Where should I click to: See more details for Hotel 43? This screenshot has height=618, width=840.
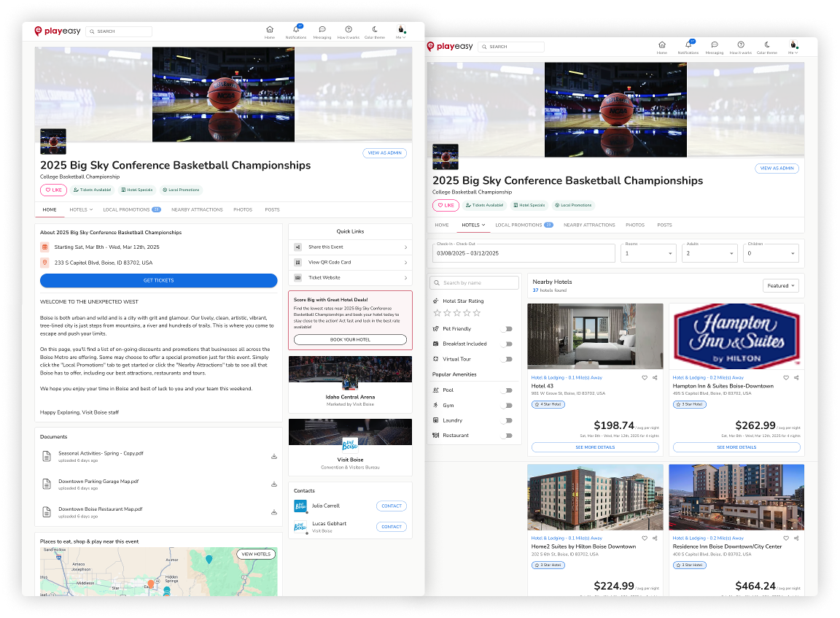[595, 447]
